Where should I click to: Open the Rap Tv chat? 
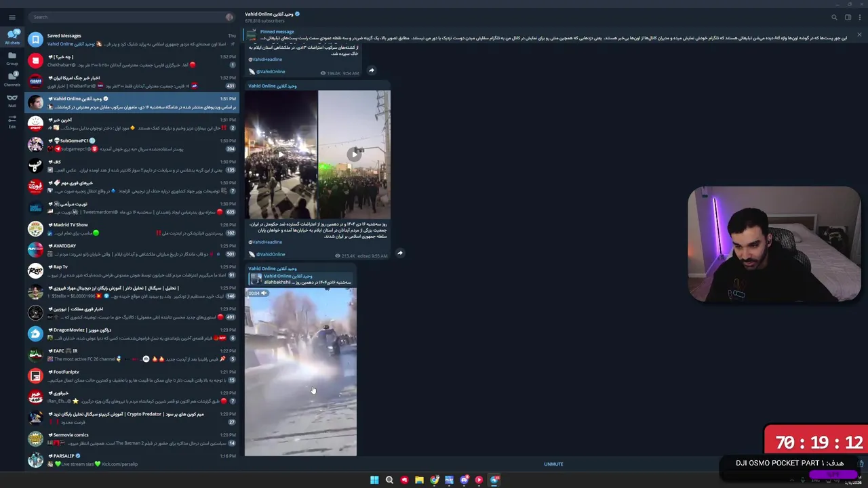(132, 270)
